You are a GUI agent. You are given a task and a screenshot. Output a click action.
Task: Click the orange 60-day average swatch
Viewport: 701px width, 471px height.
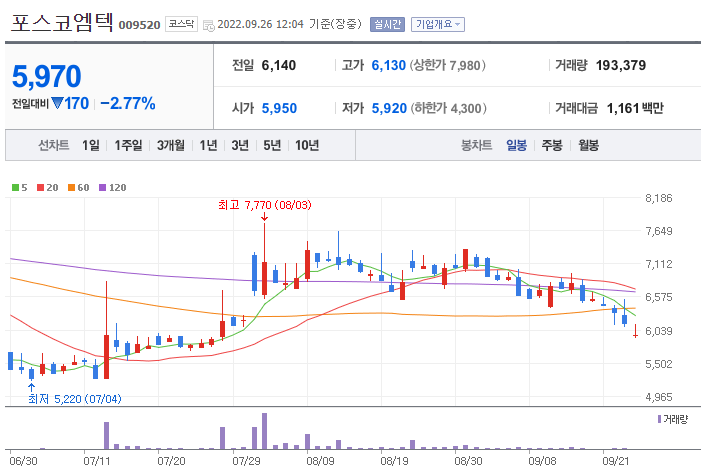tap(71, 188)
